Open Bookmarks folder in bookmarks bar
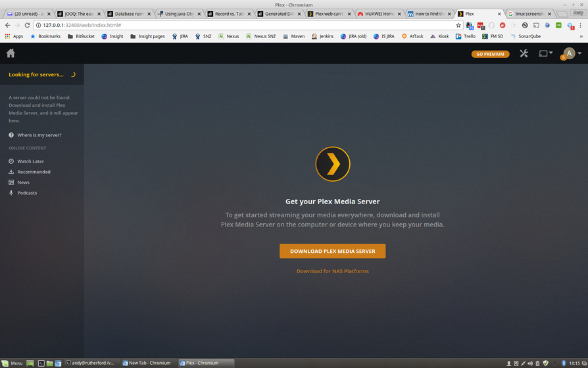The width and height of the screenshot is (588, 368). click(45, 36)
